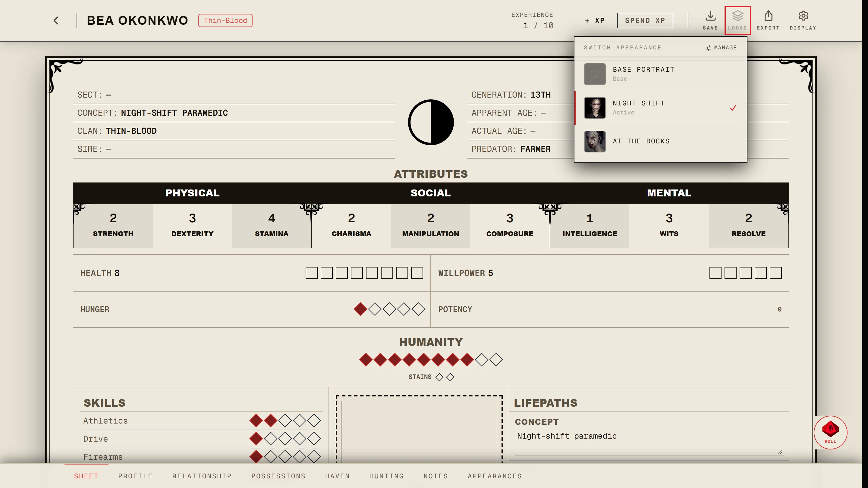
Task: Set Firearms to fifth diamond
Action: click(314, 457)
